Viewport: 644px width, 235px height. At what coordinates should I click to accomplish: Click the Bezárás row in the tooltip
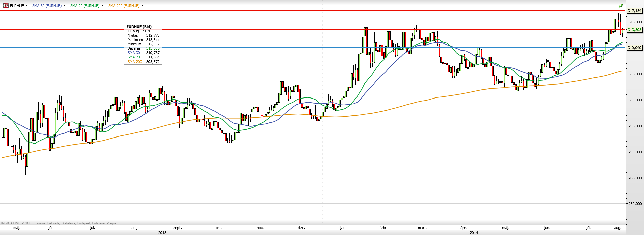[144, 48]
